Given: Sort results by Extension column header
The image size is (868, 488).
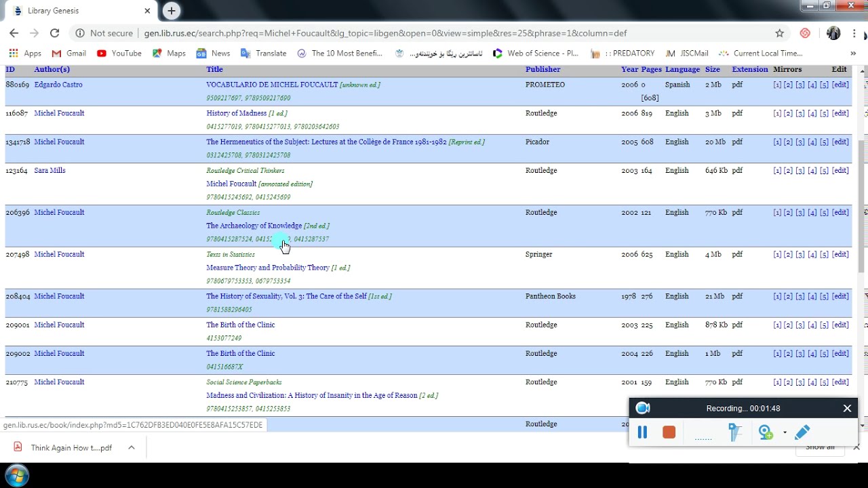Looking at the screenshot, I should (750, 69).
